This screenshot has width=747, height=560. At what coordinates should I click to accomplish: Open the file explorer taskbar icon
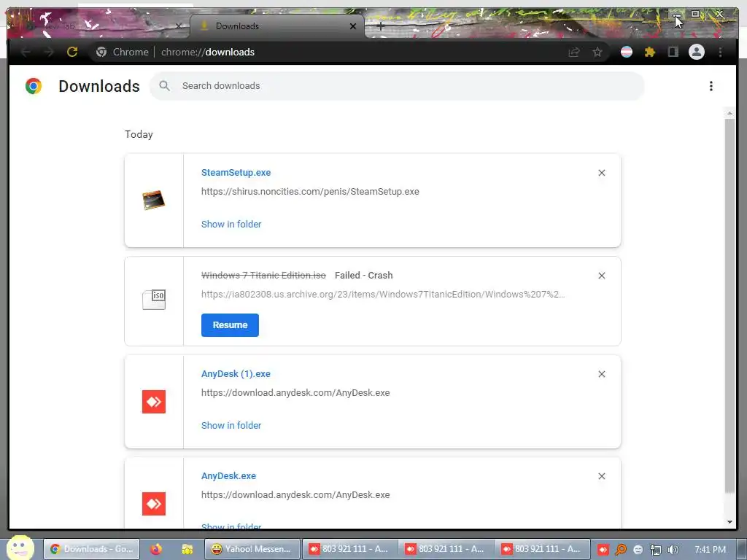(x=187, y=549)
